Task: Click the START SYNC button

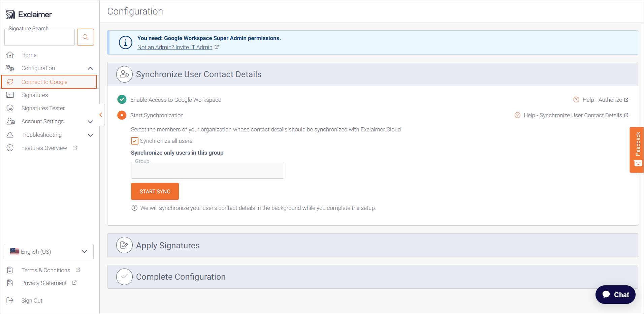Action: [155, 191]
